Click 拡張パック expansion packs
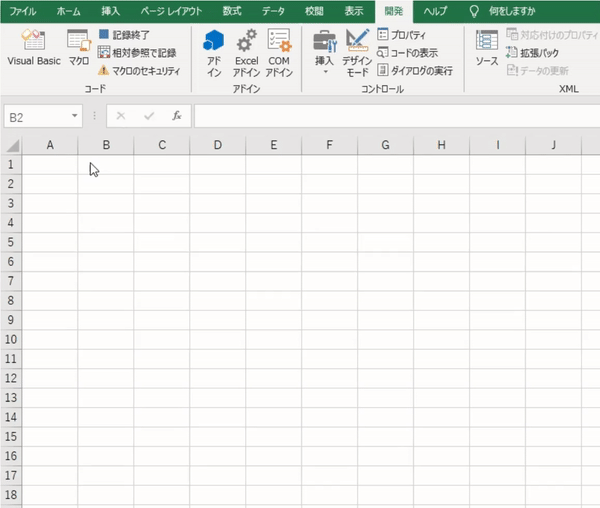Viewport: 600px width, 508px height. [532, 52]
